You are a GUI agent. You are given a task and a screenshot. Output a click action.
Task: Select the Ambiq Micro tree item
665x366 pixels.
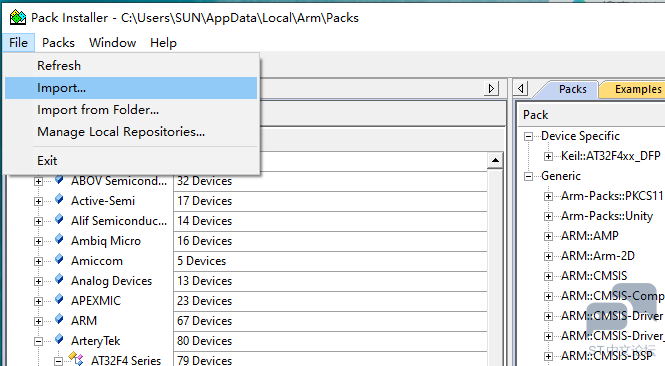pyautogui.click(x=106, y=241)
